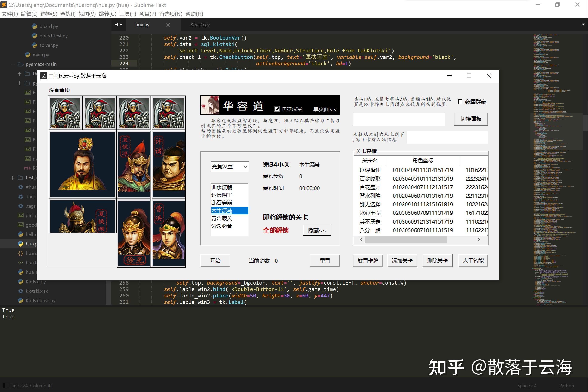Select the 阿谀逢迎 row in level table
588x392 pixels.
click(x=421, y=170)
